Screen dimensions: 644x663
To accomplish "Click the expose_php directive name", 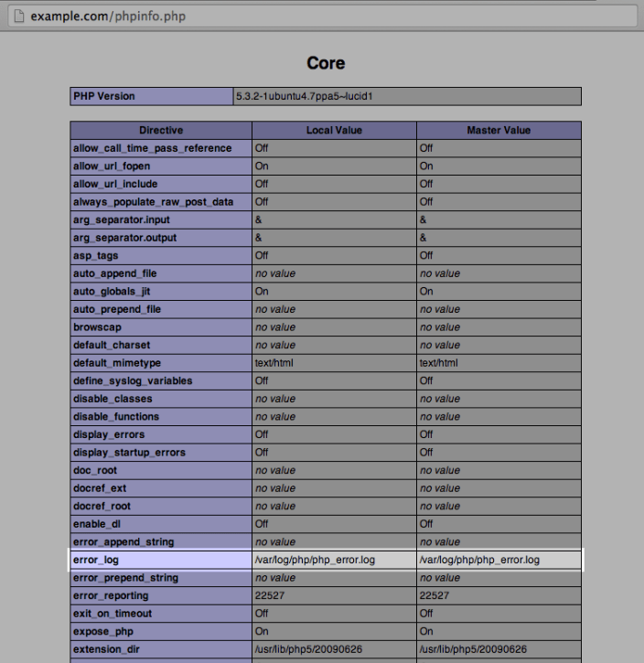I will [x=103, y=632].
